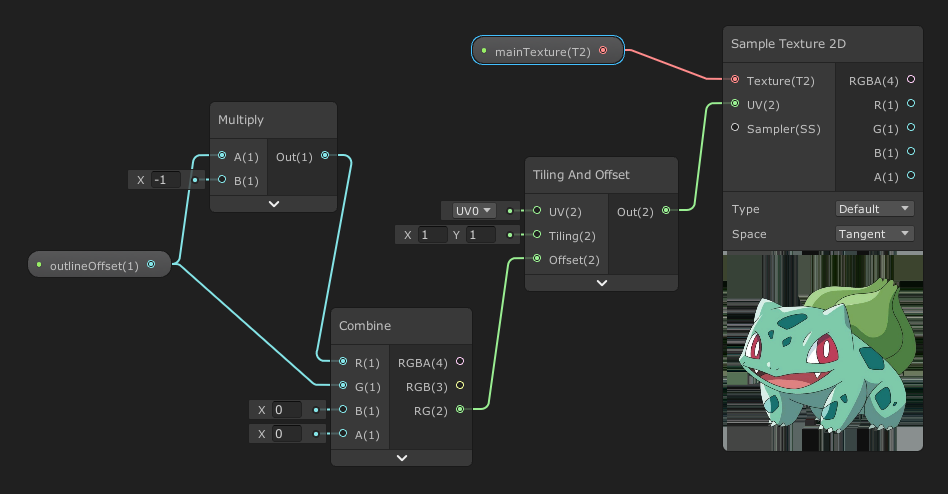Select the Sample Texture 2D node title
The image size is (948, 494).
coord(788,44)
